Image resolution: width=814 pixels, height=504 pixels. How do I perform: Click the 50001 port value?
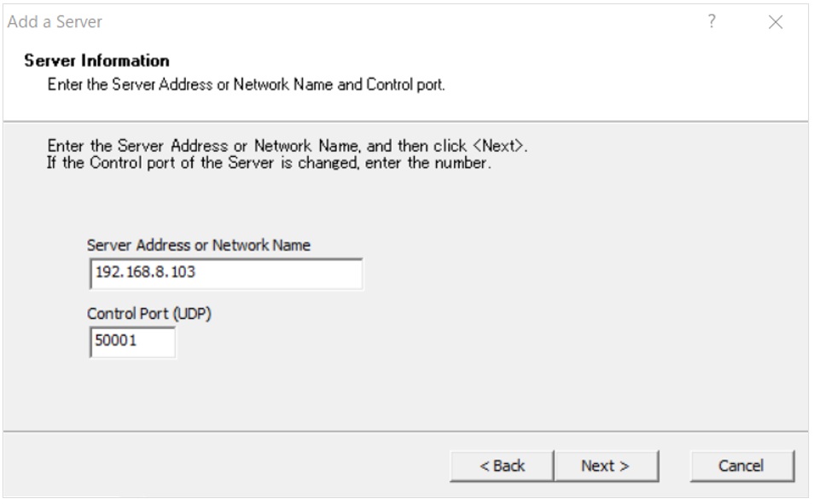116,340
